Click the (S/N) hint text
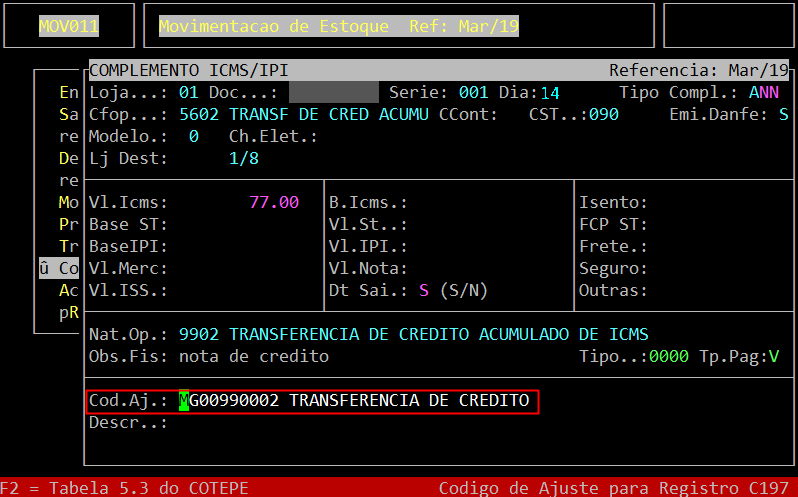The width and height of the screenshot is (798, 497). 464,290
